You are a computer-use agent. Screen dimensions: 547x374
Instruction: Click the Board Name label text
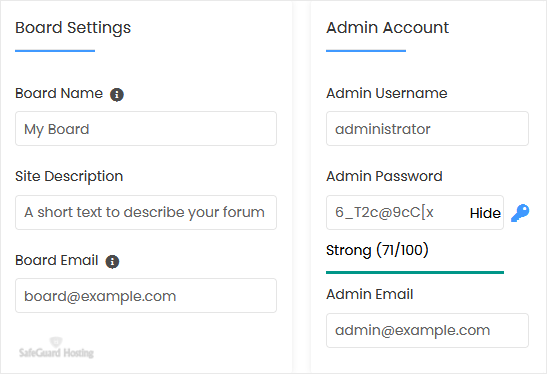click(x=59, y=93)
